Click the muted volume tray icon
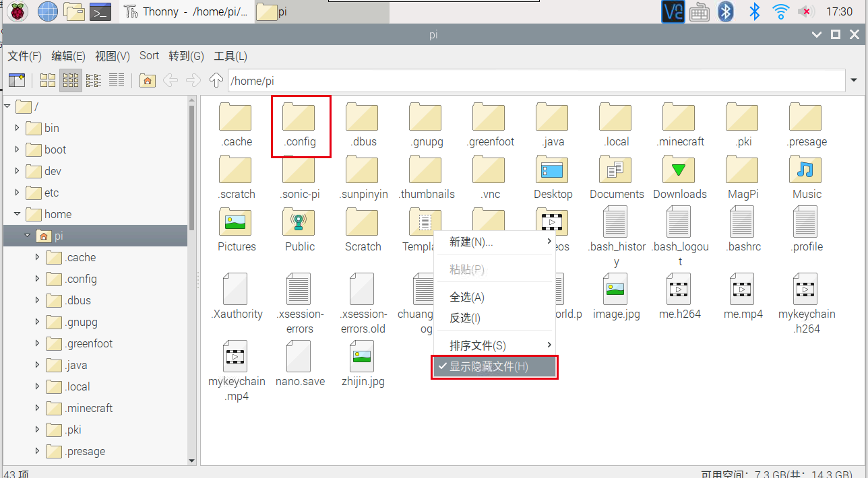This screenshot has height=478, width=868. click(805, 11)
